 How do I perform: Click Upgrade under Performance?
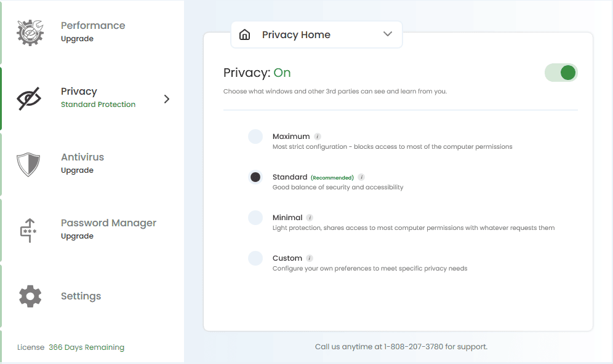77,39
